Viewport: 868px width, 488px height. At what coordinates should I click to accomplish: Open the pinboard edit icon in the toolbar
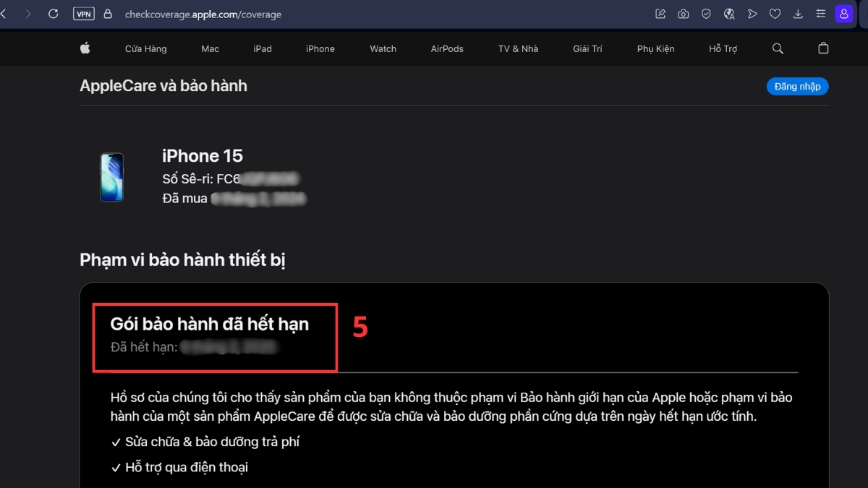click(x=660, y=14)
